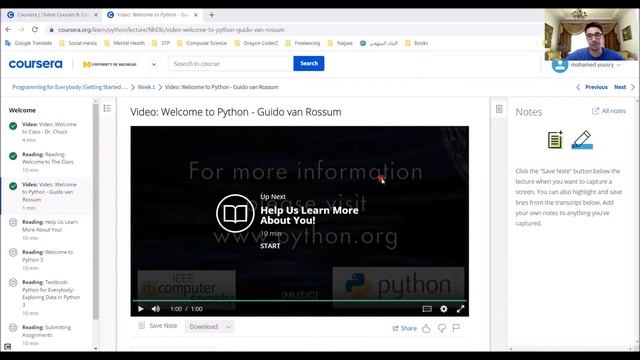Open the Google Translate bookmark

click(29, 43)
